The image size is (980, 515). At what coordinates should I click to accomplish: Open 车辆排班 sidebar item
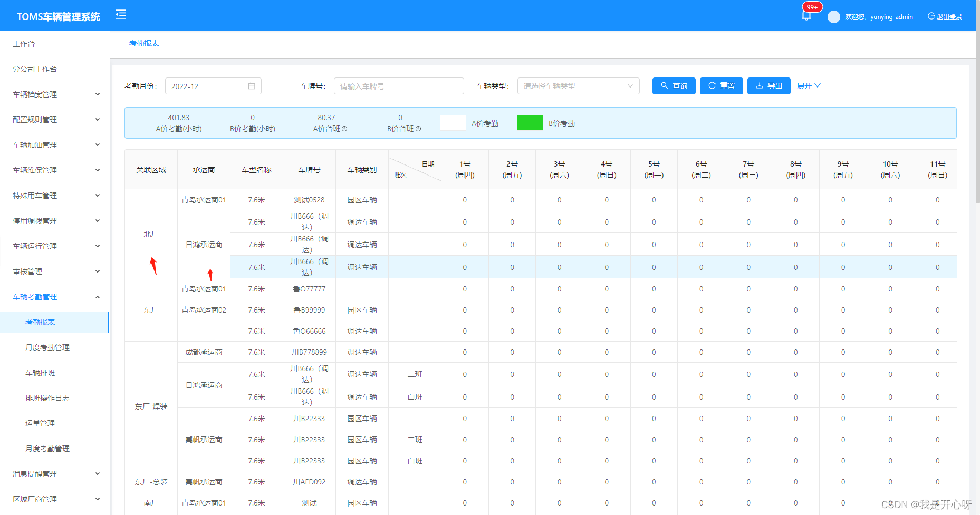coord(40,373)
